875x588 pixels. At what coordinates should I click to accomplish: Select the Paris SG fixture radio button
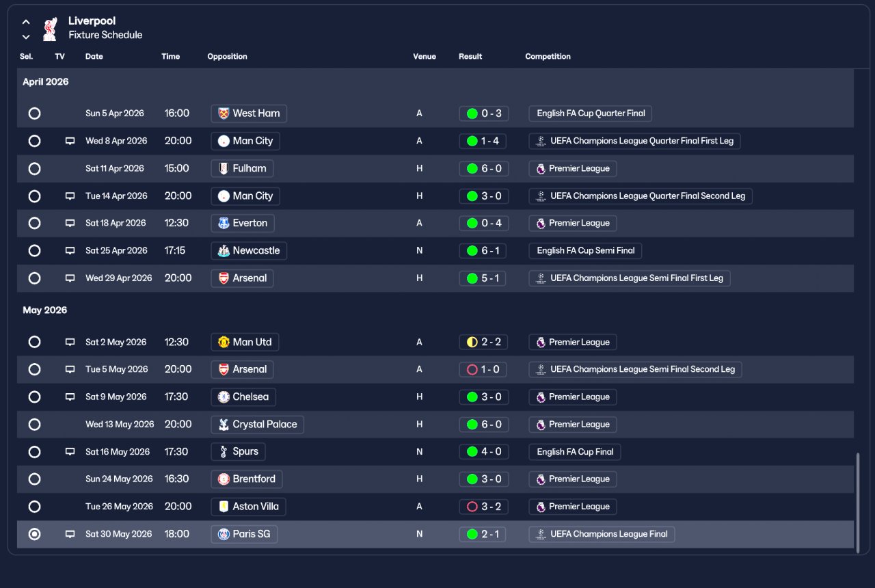pyautogui.click(x=34, y=534)
